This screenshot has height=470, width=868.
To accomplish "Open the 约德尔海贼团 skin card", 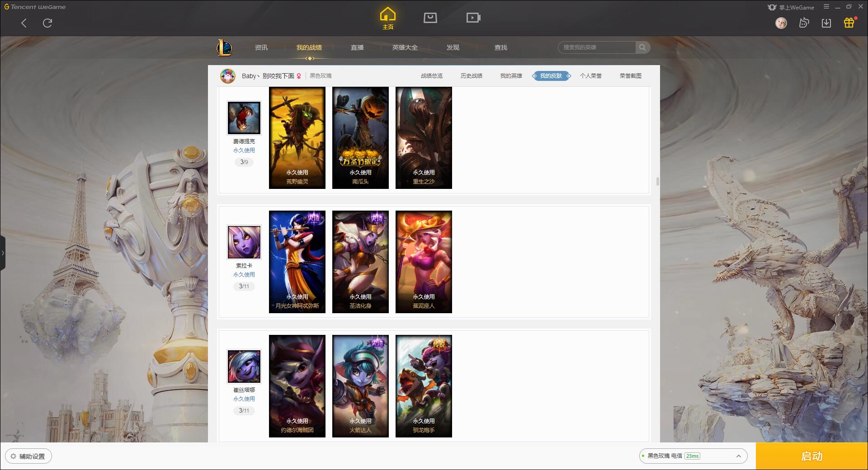I will [x=297, y=386].
